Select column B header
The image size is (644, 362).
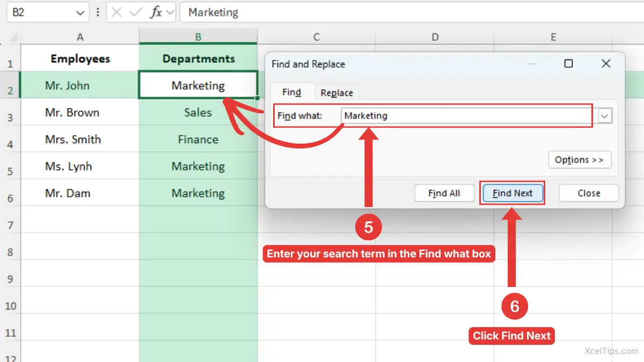(199, 37)
